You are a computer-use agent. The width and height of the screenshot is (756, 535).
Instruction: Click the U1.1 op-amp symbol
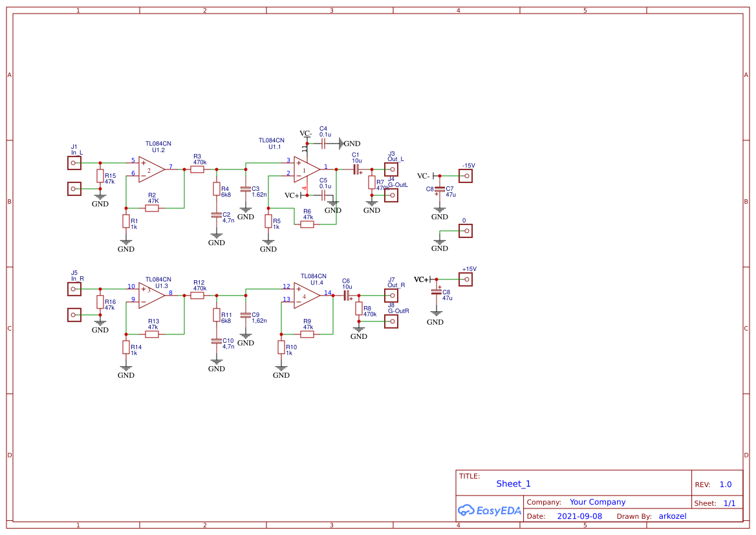pos(307,169)
